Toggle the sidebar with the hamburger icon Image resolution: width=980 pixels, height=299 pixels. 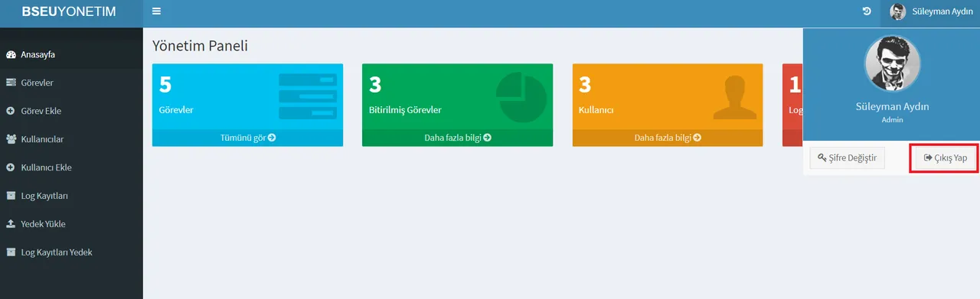click(156, 11)
